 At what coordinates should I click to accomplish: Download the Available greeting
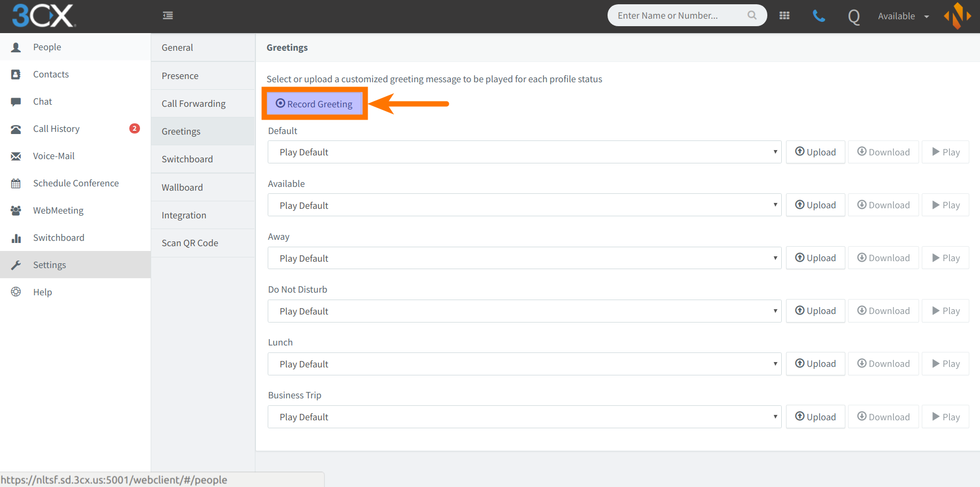[x=883, y=205]
